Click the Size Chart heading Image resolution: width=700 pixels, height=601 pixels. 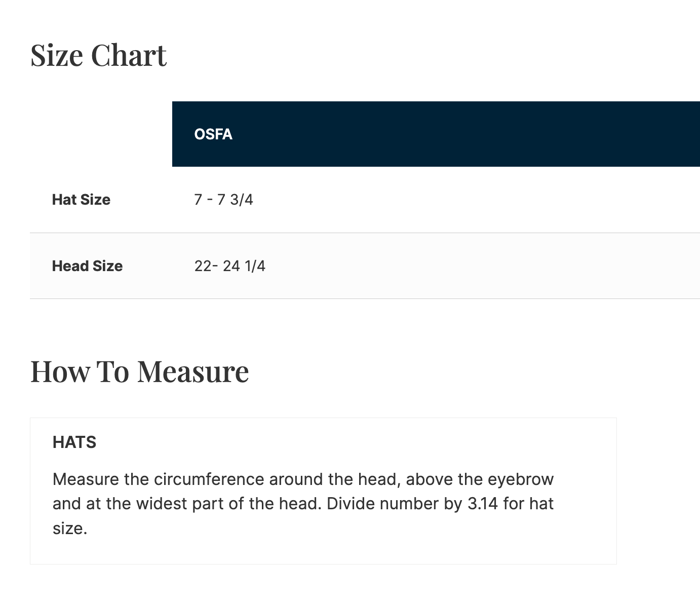point(98,55)
